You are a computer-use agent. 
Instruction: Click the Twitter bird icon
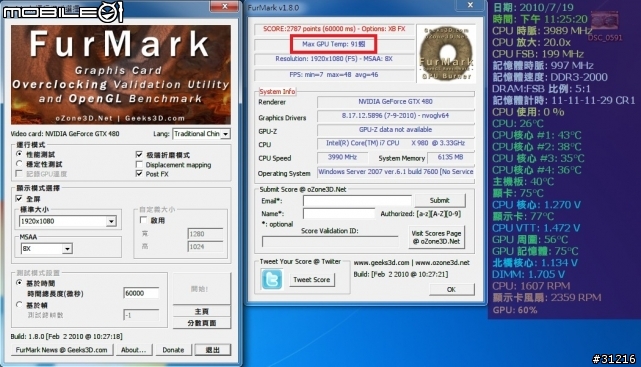point(271,280)
